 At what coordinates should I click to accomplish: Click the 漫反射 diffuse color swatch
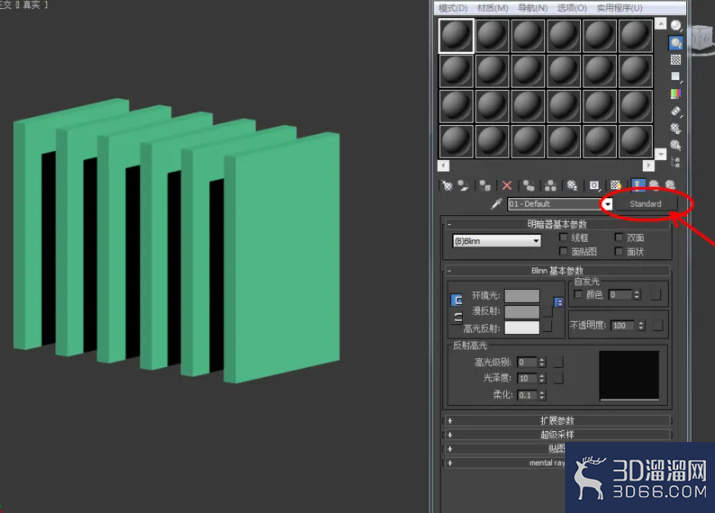pyautogui.click(x=522, y=311)
